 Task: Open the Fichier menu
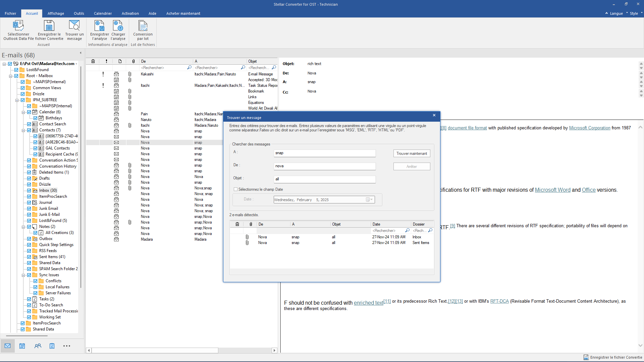click(x=10, y=13)
